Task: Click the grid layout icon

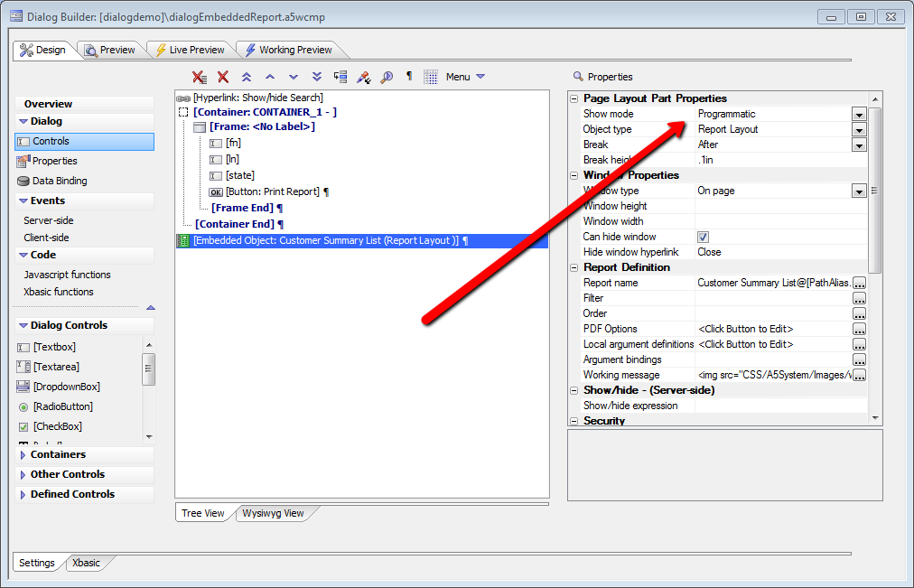Action: (431, 77)
